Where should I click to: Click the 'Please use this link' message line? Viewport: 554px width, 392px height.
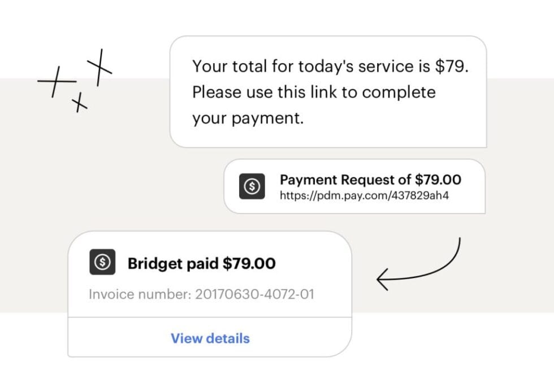(314, 92)
